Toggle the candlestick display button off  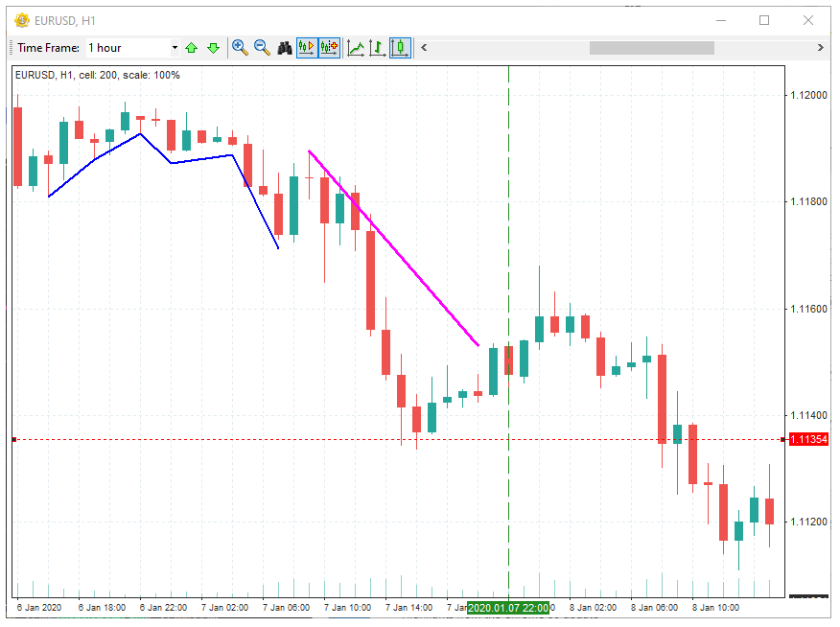point(400,46)
